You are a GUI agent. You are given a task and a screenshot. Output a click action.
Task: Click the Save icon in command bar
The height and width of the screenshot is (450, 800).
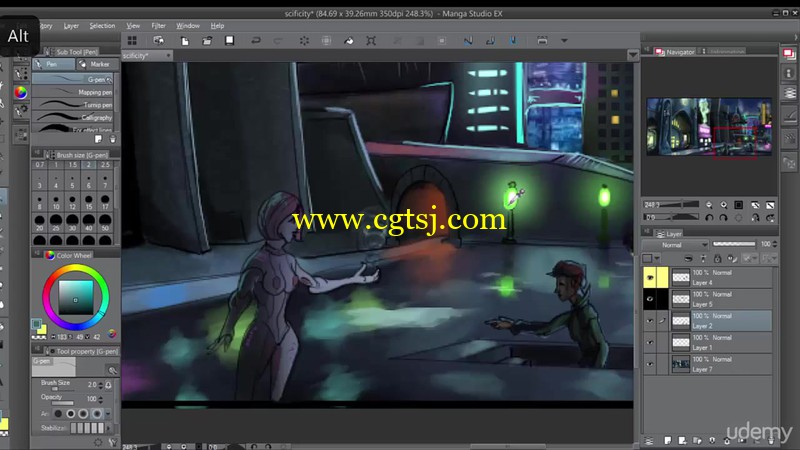pyautogui.click(x=230, y=40)
